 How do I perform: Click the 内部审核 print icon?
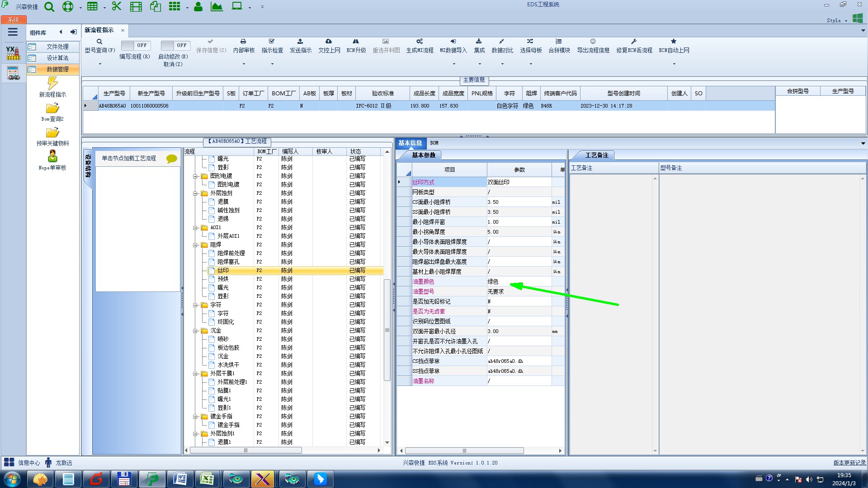tap(243, 42)
